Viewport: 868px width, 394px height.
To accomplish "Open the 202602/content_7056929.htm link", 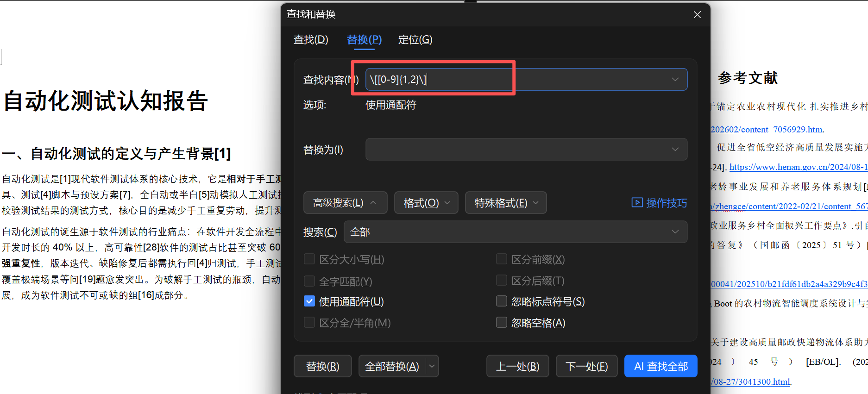I will click(767, 130).
